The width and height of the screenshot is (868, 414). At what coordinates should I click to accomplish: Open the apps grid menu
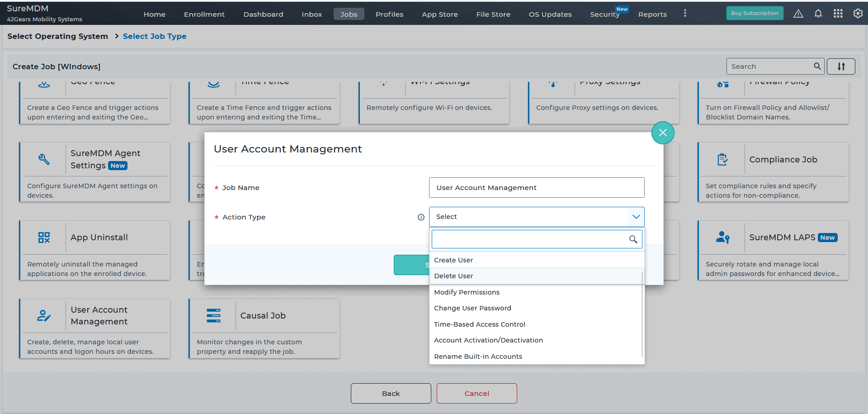point(838,14)
